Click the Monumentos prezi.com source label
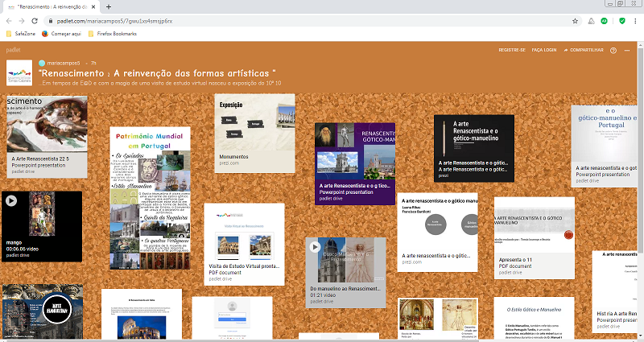The width and height of the screenshot is (644, 342). point(229,163)
